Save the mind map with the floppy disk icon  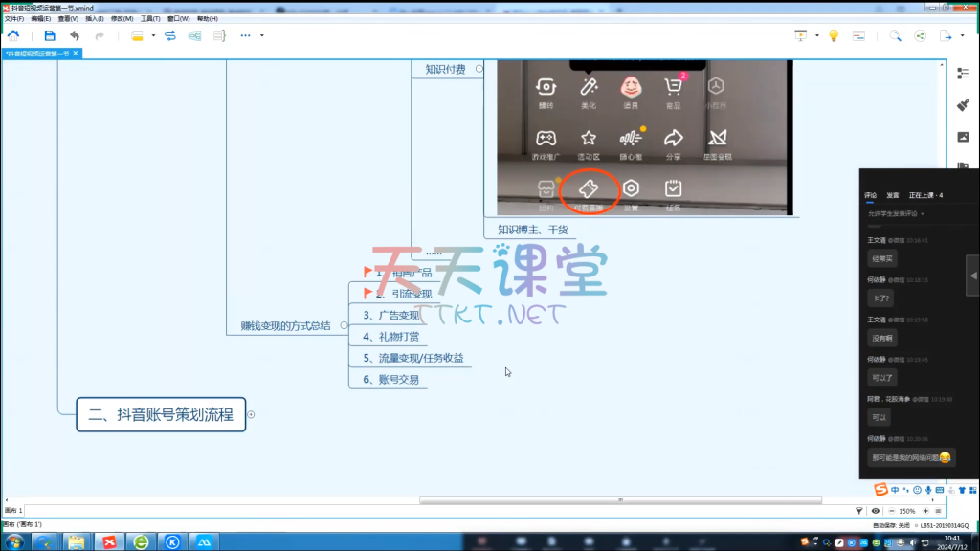point(50,35)
